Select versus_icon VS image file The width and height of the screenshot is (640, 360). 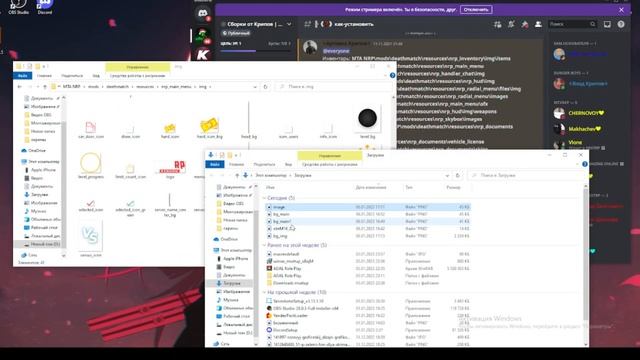[90, 239]
